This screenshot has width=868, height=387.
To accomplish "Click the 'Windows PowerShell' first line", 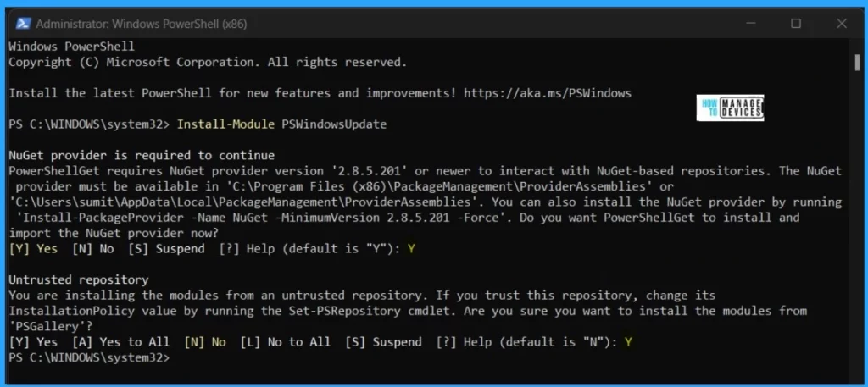I will tap(71, 47).
